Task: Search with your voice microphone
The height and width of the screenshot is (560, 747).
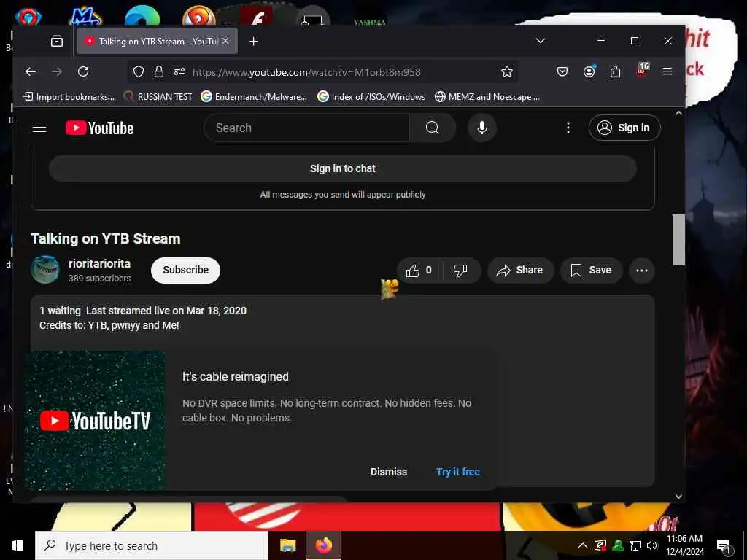Action: click(x=482, y=128)
